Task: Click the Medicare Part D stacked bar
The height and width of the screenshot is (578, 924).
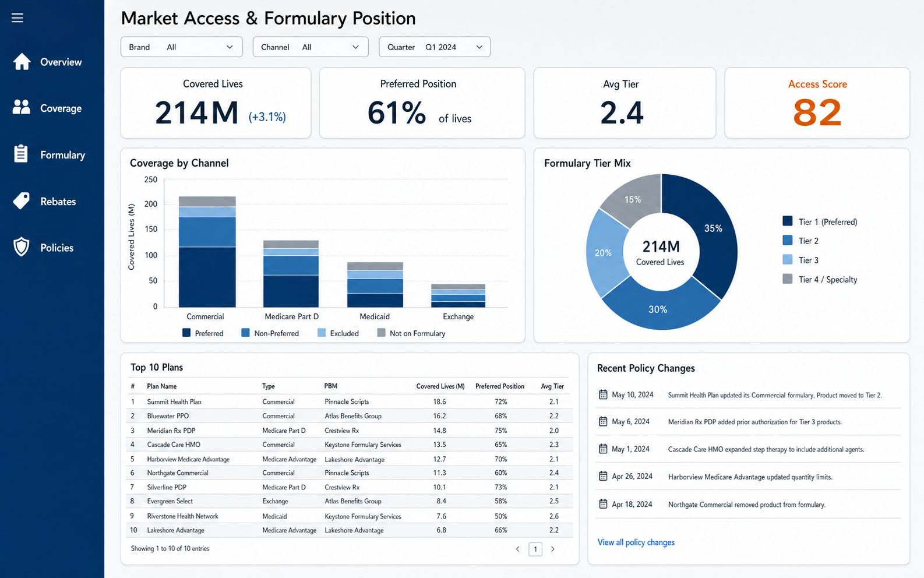Action: click(x=291, y=274)
